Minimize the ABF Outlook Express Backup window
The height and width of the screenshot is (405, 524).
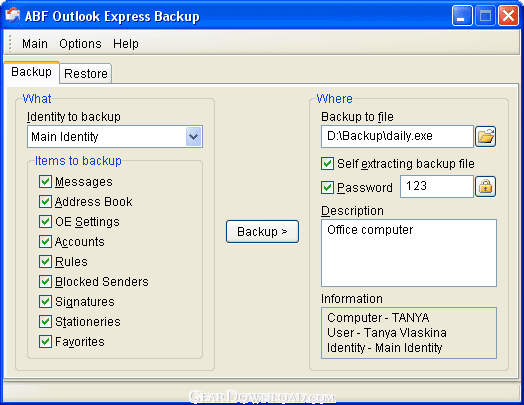click(x=462, y=16)
